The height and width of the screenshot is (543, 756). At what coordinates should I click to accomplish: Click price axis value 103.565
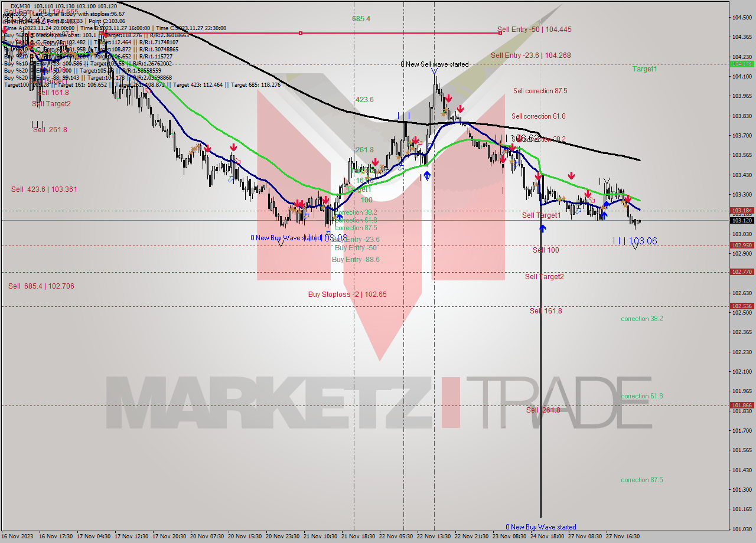click(x=742, y=155)
